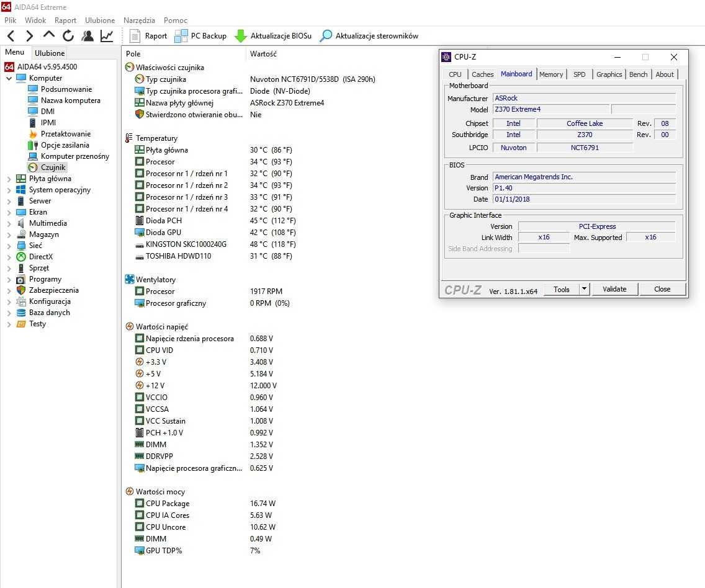Open the Narzędzia menu

pyautogui.click(x=140, y=20)
